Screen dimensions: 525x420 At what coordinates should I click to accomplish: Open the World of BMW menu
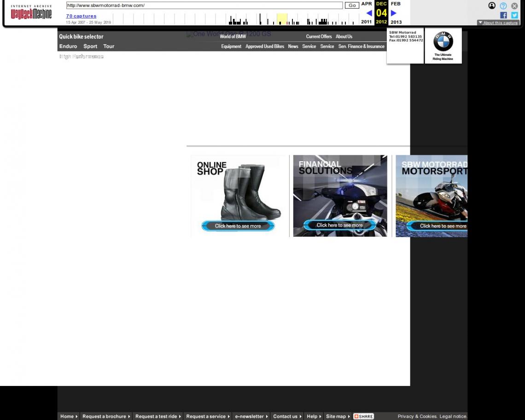coord(233,36)
